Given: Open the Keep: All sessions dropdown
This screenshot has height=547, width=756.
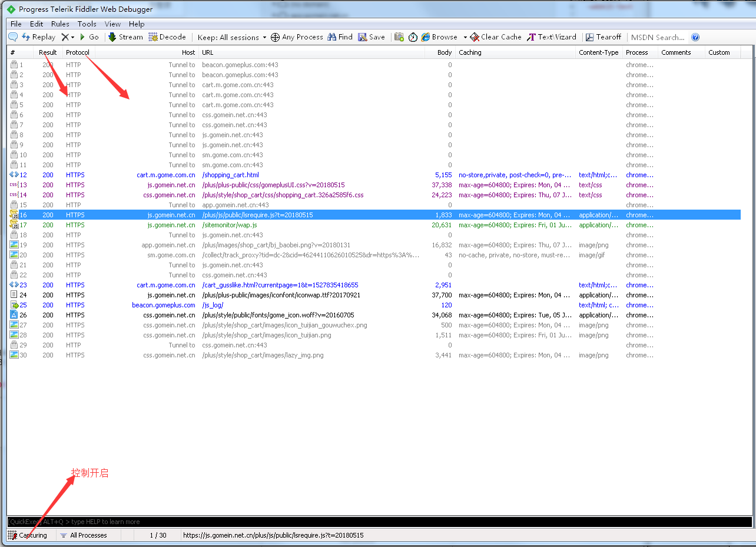Looking at the screenshot, I should pos(232,37).
